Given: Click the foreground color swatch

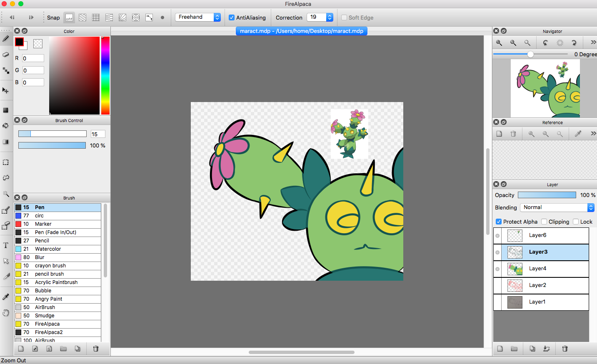Looking at the screenshot, I should [x=19, y=42].
